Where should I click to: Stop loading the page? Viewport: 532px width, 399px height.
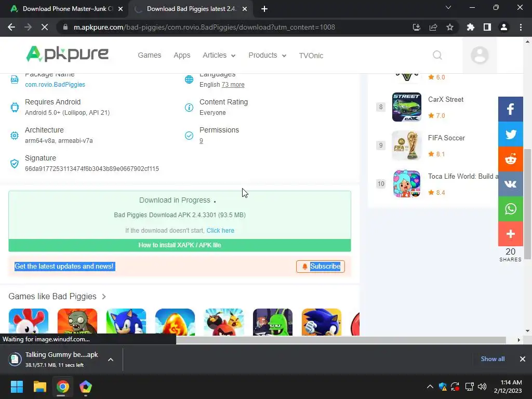tap(45, 27)
